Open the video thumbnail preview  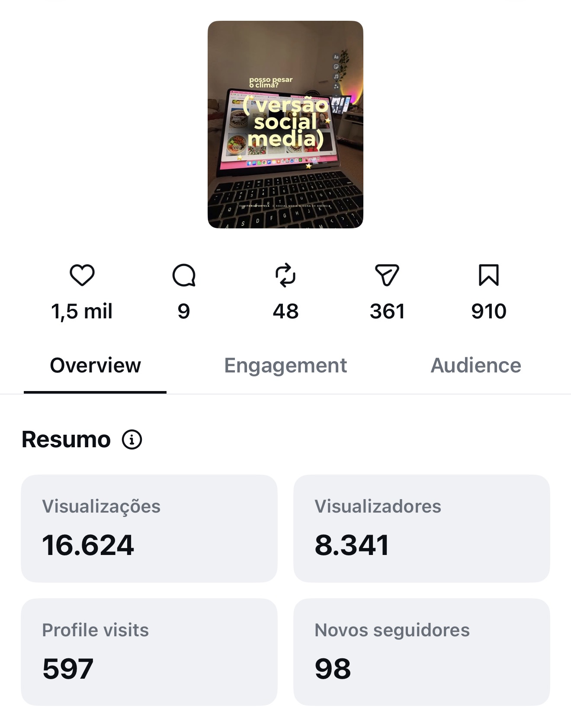point(285,125)
